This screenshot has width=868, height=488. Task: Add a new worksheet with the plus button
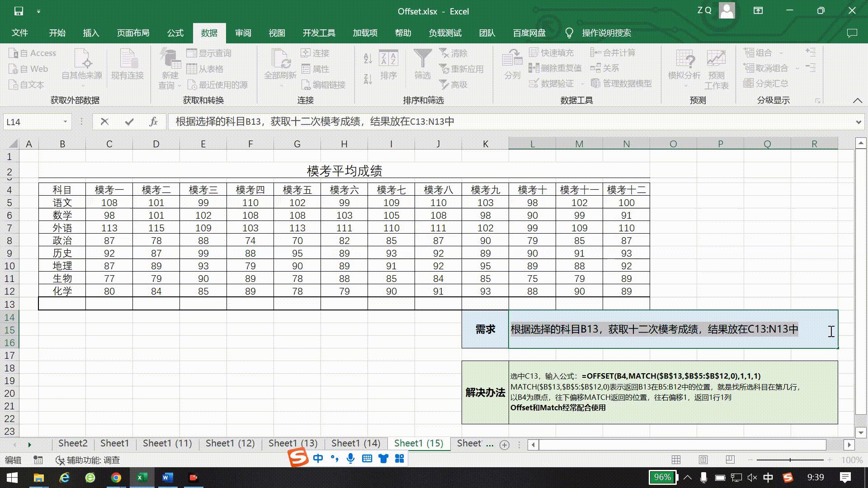[x=504, y=445]
